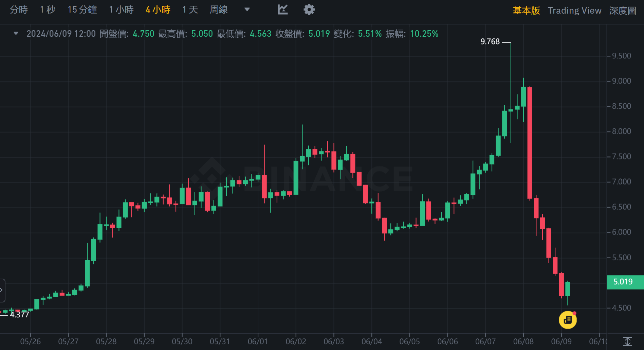The width and height of the screenshot is (644, 350).
Task: Select the 分時 time interval
Action: (19, 10)
